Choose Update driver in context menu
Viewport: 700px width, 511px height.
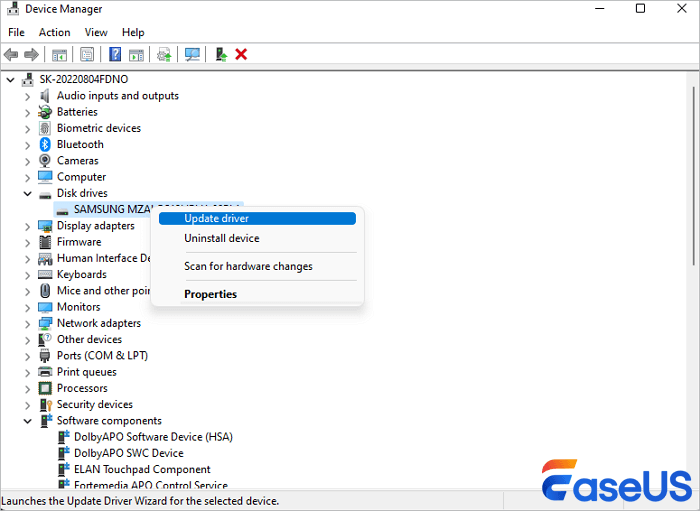(x=257, y=218)
